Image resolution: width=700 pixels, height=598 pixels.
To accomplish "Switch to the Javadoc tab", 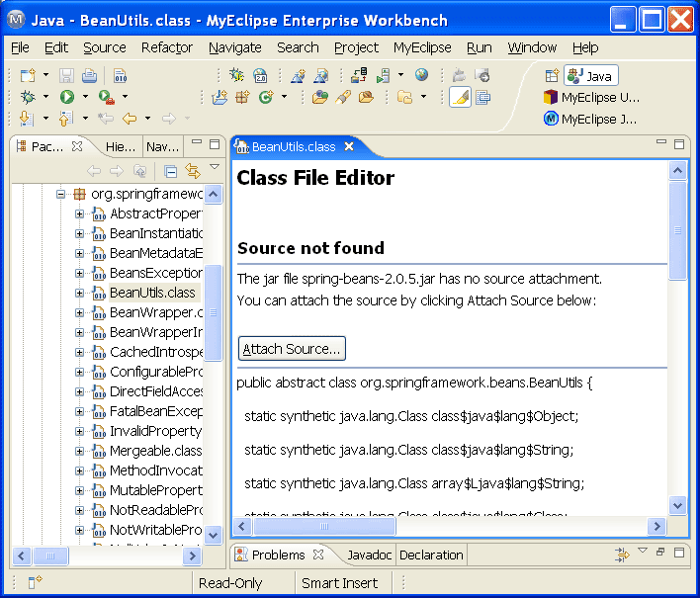I will [369, 555].
